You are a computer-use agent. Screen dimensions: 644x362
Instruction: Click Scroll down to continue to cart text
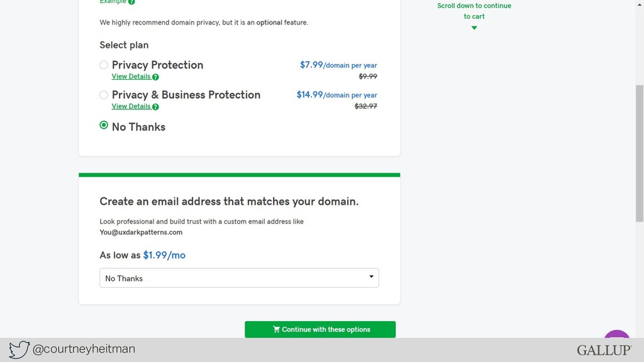pyautogui.click(x=474, y=11)
